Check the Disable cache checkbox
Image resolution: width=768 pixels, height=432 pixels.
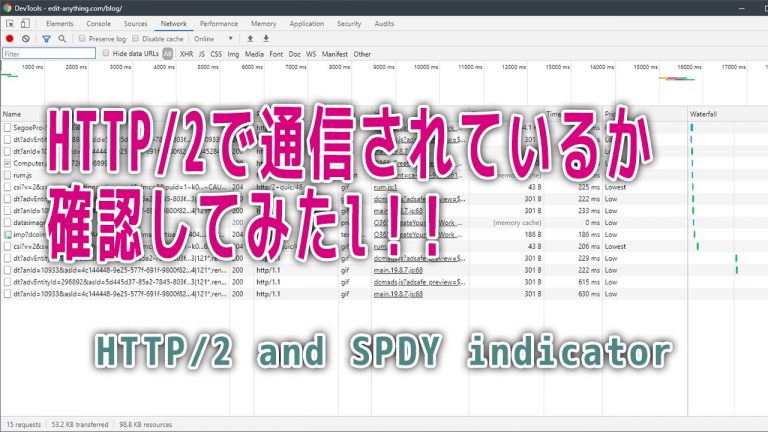point(136,38)
